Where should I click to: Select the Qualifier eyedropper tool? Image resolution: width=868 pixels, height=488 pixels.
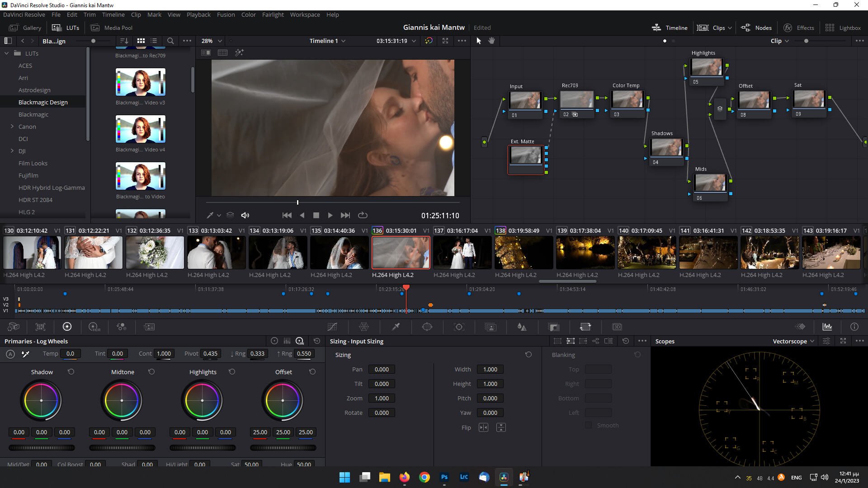click(x=396, y=327)
